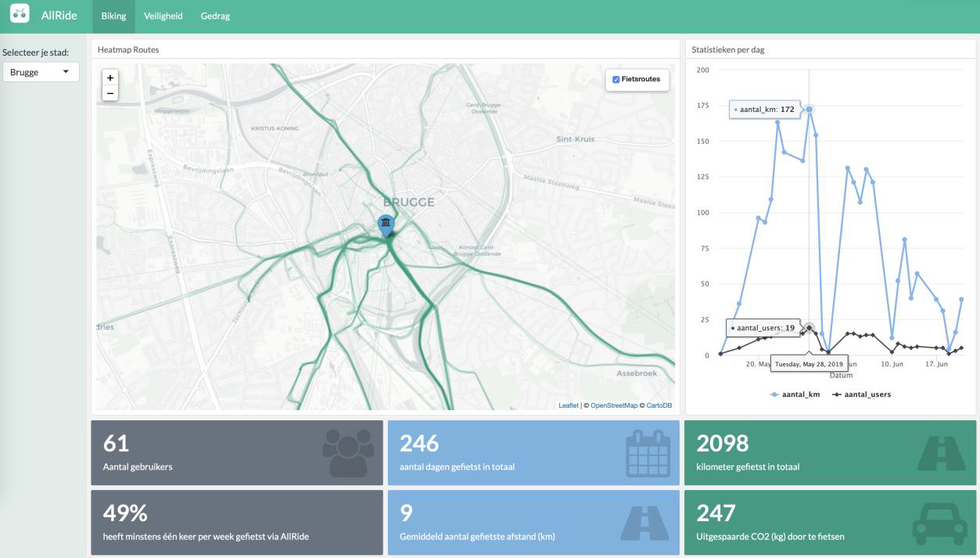This screenshot has height=558, width=980.
Task: Toggle aantal_users series in chart legend
Action: pyautogui.click(x=861, y=394)
